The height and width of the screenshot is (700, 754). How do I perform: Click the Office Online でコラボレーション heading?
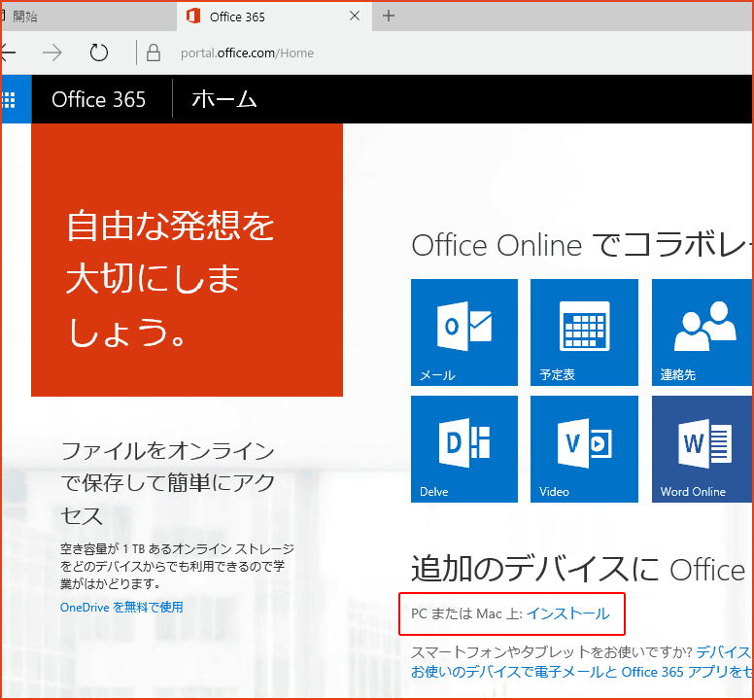pyautogui.click(x=581, y=244)
